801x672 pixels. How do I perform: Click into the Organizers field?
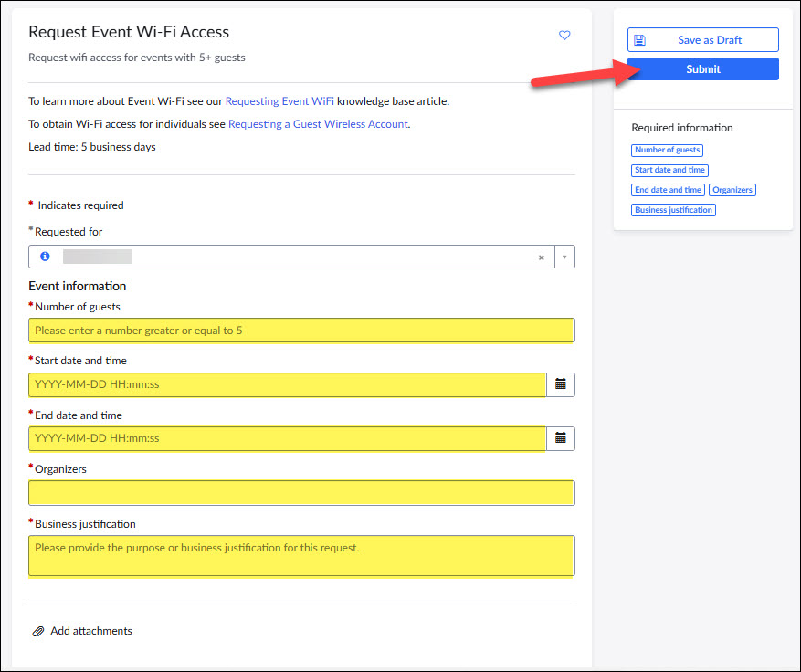tap(301, 493)
